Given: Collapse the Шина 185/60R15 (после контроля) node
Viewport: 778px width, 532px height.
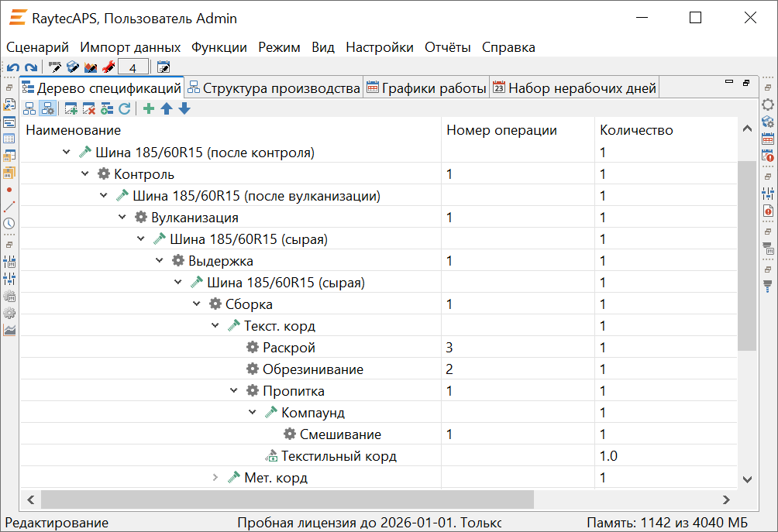Looking at the screenshot, I should pos(67,153).
